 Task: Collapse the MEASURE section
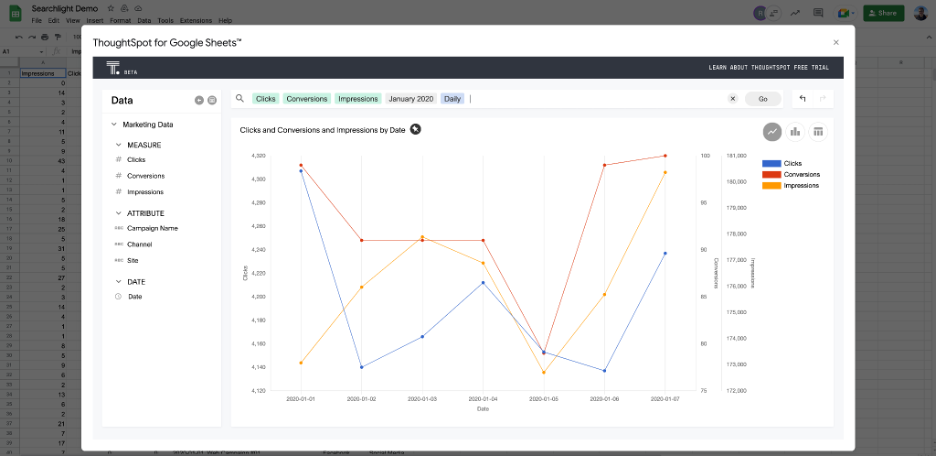pyautogui.click(x=118, y=145)
